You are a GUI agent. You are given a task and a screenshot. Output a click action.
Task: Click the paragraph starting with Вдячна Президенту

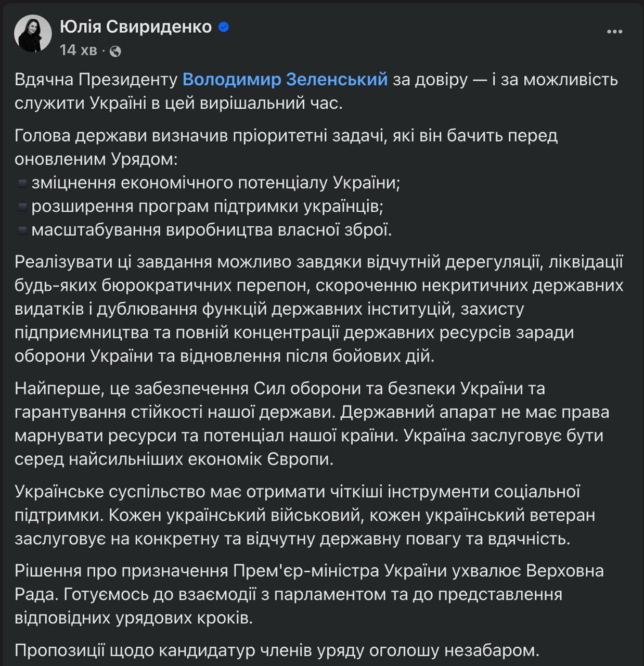[316, 91]
